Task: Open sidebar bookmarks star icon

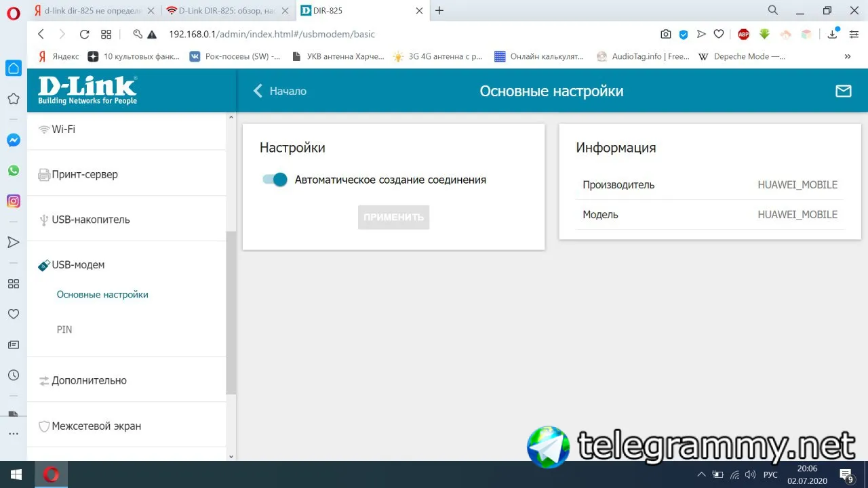Action: click(x=14, y=99)
